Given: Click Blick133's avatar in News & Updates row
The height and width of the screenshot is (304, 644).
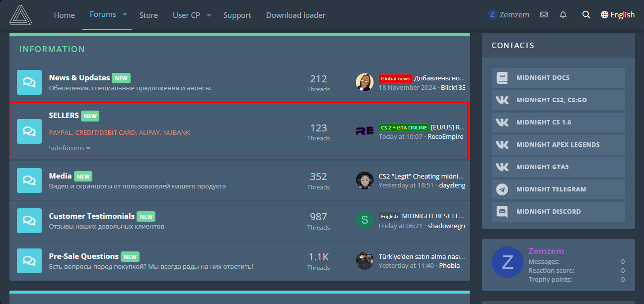Looking at the screenshot, I should pyautogui.click(x=364, y=82).
